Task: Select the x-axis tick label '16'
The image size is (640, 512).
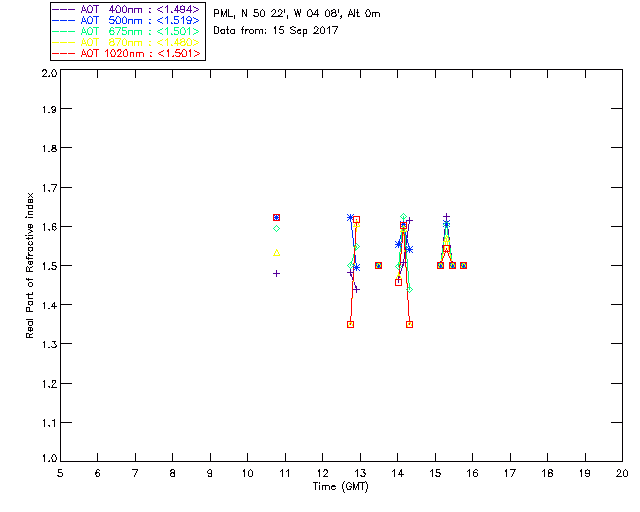Action: pyautogui.click(x=473, y=473)
